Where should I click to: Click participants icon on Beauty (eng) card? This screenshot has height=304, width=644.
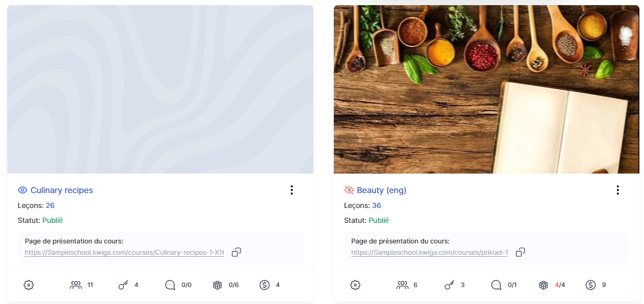[x=402, y=285]
